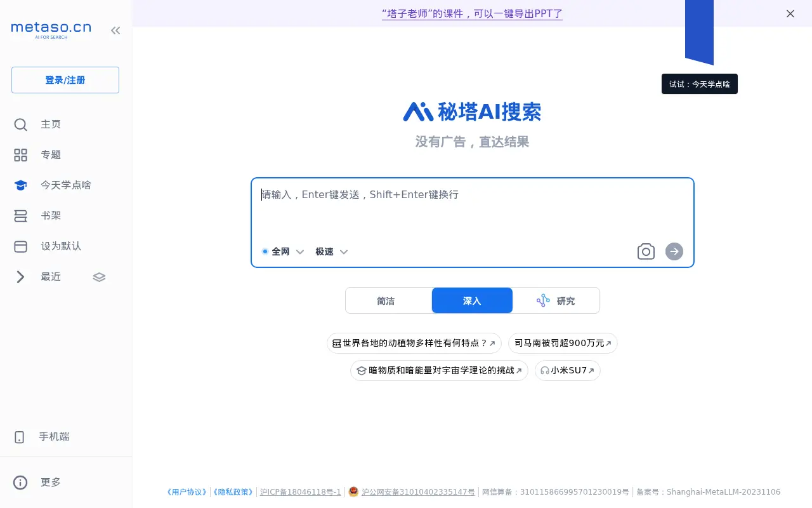The width and height of the screenshot is (812, 508).
Task: Click the 登录/注册 button
Action: pyautogui.click(x=65, y=80)
